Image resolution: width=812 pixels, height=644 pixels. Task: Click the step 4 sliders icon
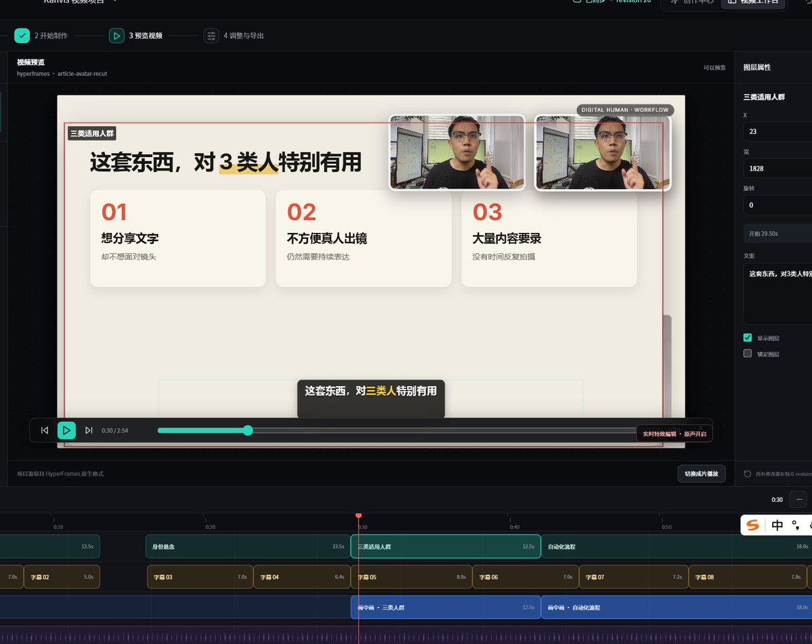[x=211, y=36]
